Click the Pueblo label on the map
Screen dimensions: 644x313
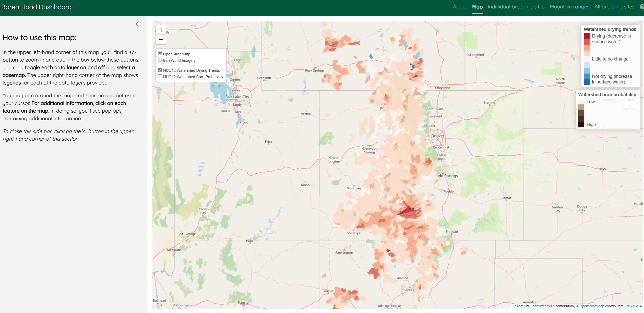[x=448, y=191]
